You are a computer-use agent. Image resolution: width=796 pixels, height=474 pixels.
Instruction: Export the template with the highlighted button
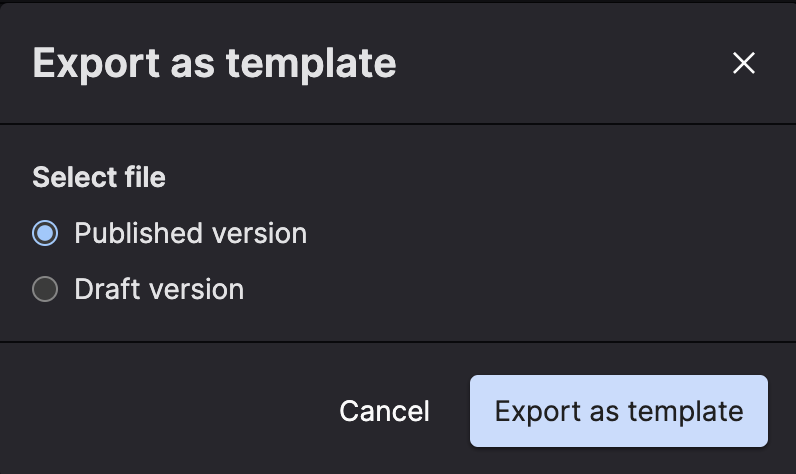(618, 411)
